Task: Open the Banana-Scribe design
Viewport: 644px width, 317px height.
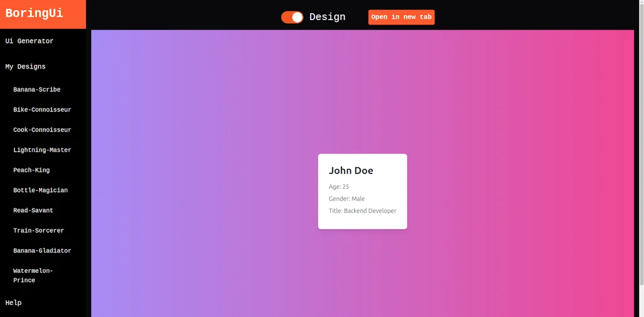Action: (37, 90)
